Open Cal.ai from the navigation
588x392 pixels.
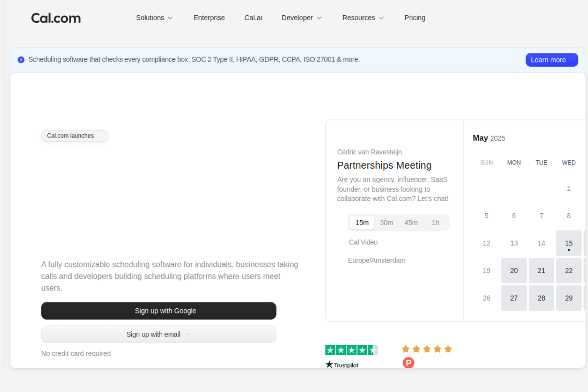(253, 18)
